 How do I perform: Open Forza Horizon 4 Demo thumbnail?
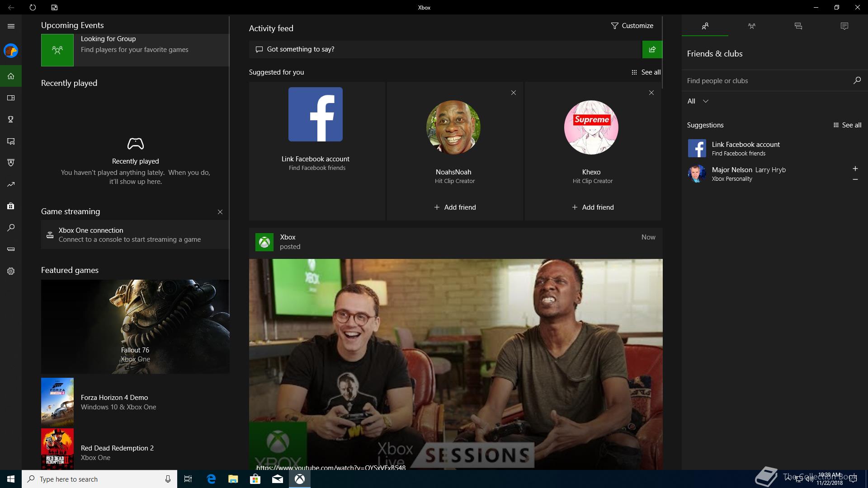(x=57, y=402)
